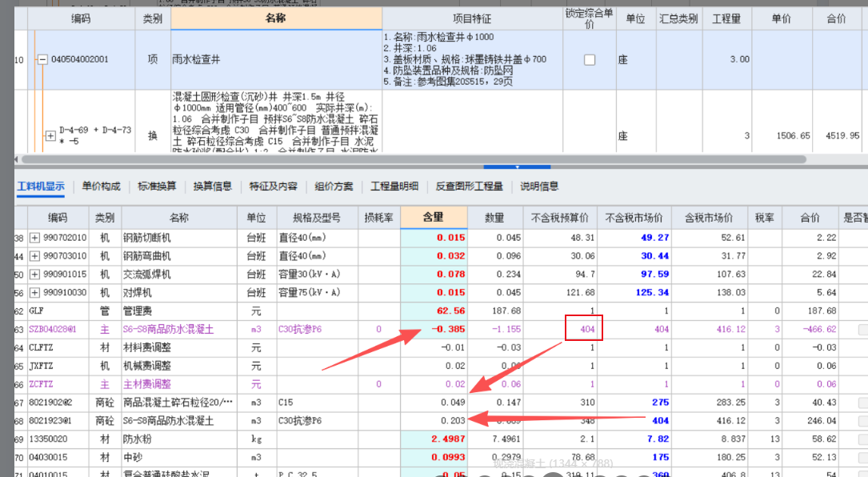Select the 中砂 row name

(179, 457)
